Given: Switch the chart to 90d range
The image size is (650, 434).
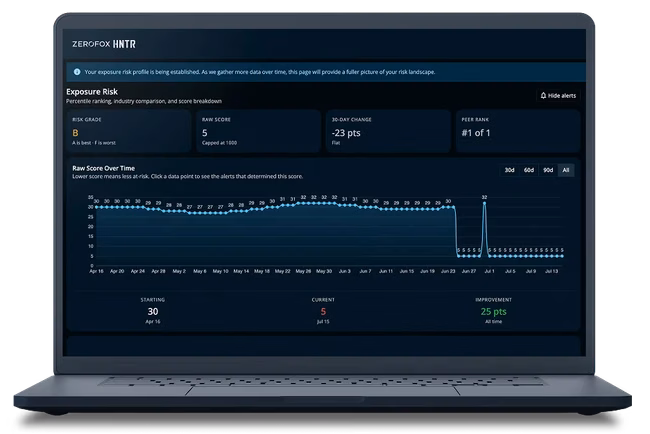Looking at the screenshot, I should [548, 170].
